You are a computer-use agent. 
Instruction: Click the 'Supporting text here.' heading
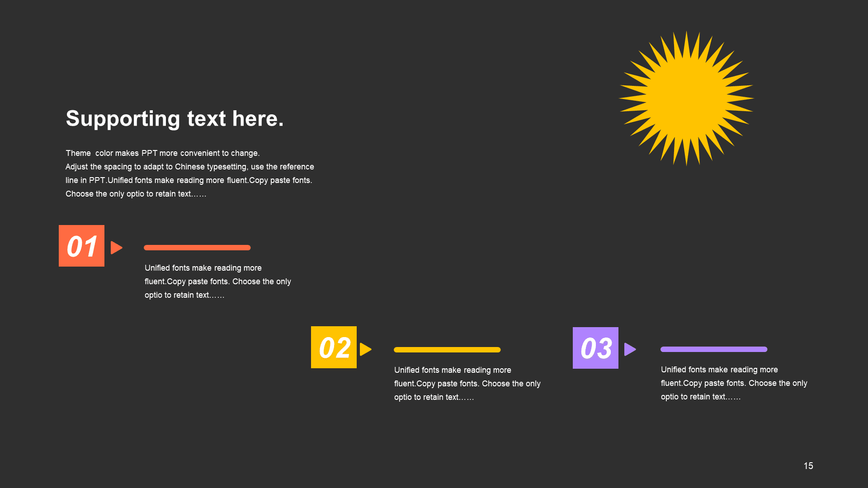coord(175,118)
